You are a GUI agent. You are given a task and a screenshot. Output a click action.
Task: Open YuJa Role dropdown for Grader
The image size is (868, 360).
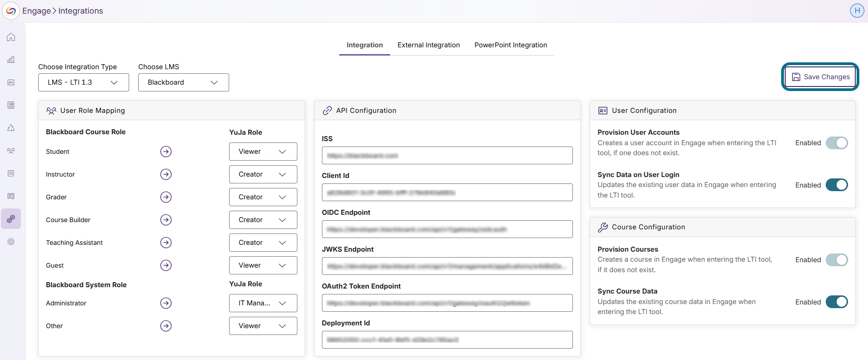[x=263, y=197]
